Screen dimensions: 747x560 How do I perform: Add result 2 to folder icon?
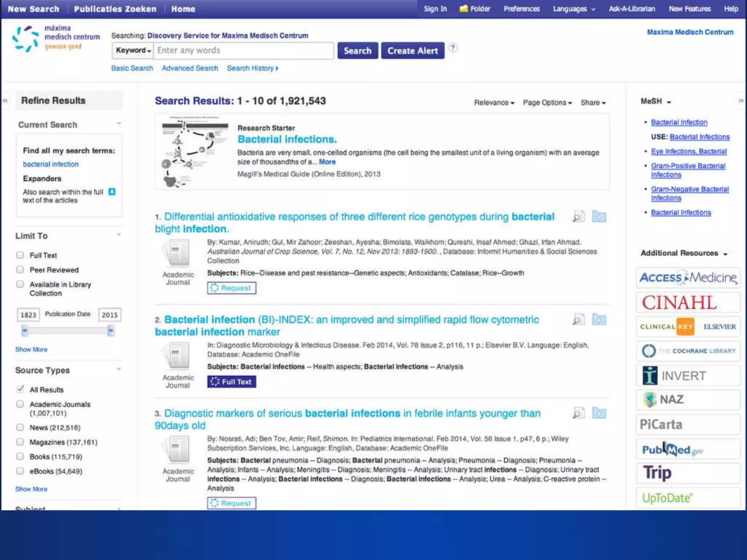599,320
